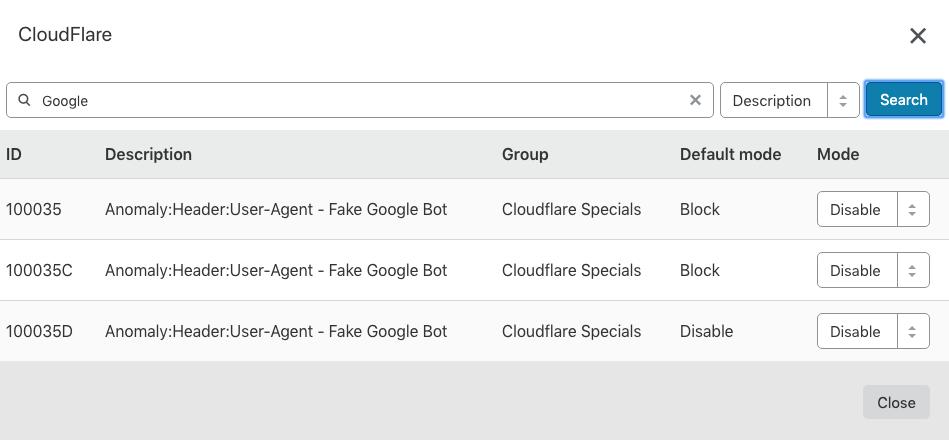Click the Close button

(x=896, y=402)
